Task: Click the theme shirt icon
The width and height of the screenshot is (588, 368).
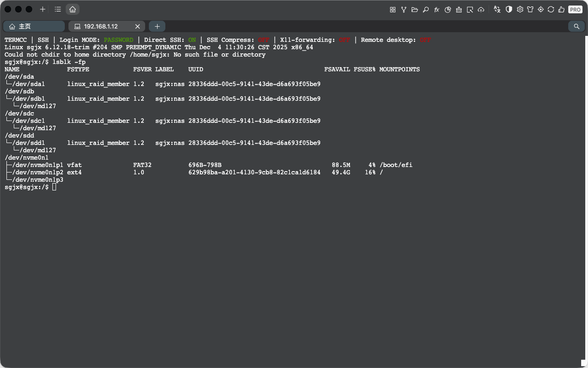Action: [x=531, y=9]
